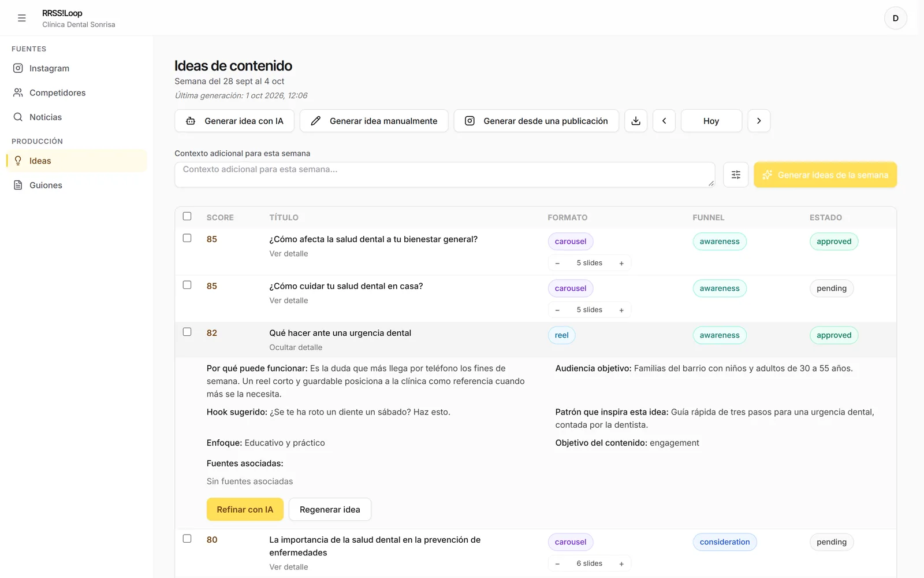924x578 pixels.
Task: Click Generar idea con IA button
Action: click(234, 121)
